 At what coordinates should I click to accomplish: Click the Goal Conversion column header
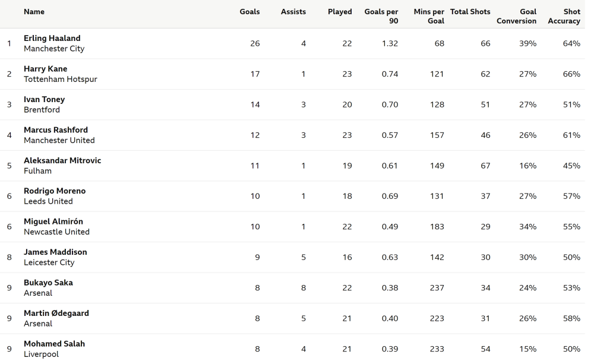[x=516, y=16]
